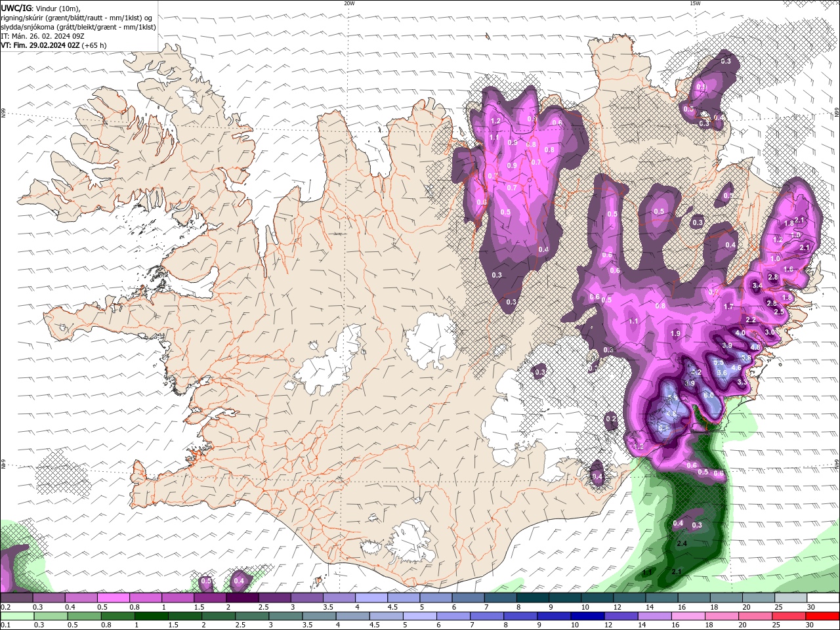
Task: Click the '4.6' snowfall value on the map
Action: [736, 368]
